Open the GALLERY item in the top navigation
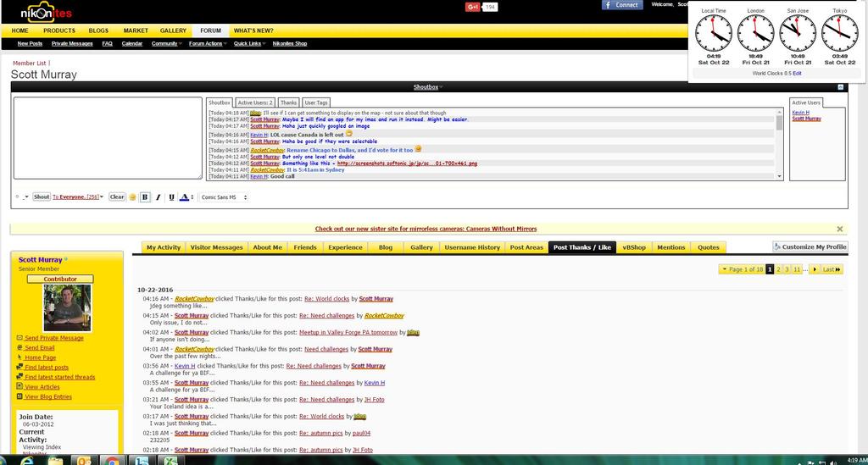Image resolution: width=868 pixels, height=465 pixels. (x=173, y=30)
